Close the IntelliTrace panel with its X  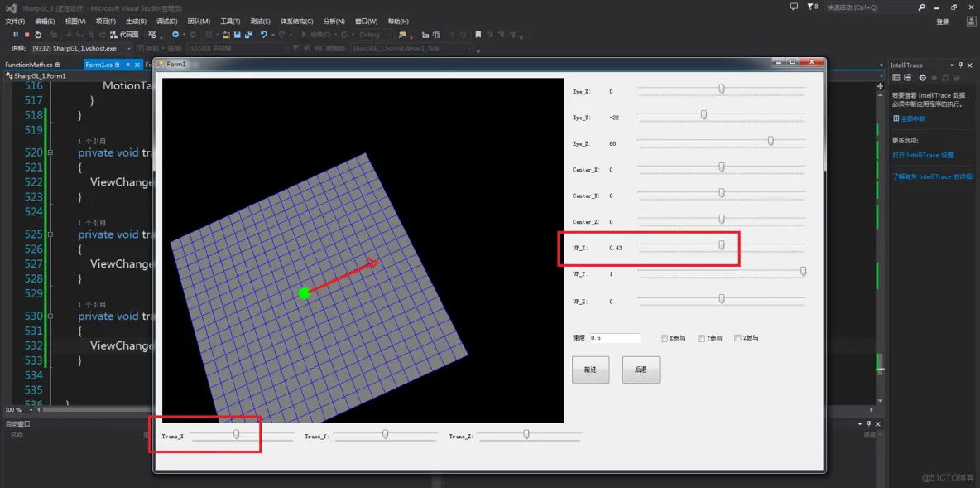(x=970, y=65)
